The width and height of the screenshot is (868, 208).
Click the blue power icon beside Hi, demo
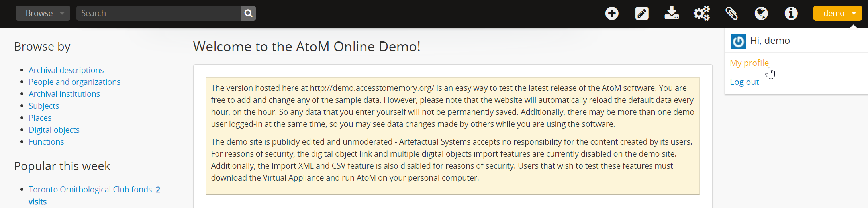point(738,41)
